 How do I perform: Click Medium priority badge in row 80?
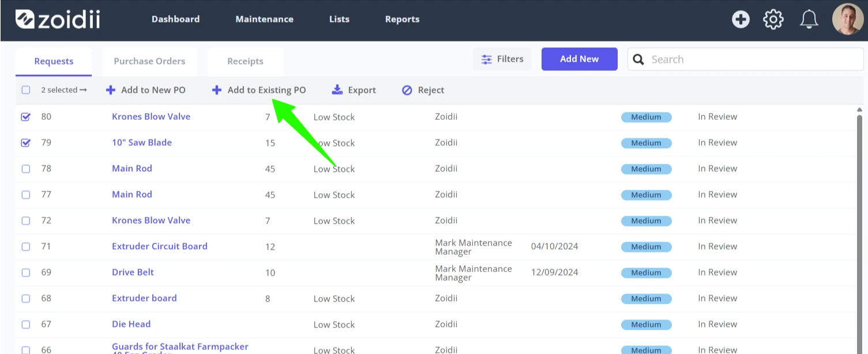click(x=647, y=117)
